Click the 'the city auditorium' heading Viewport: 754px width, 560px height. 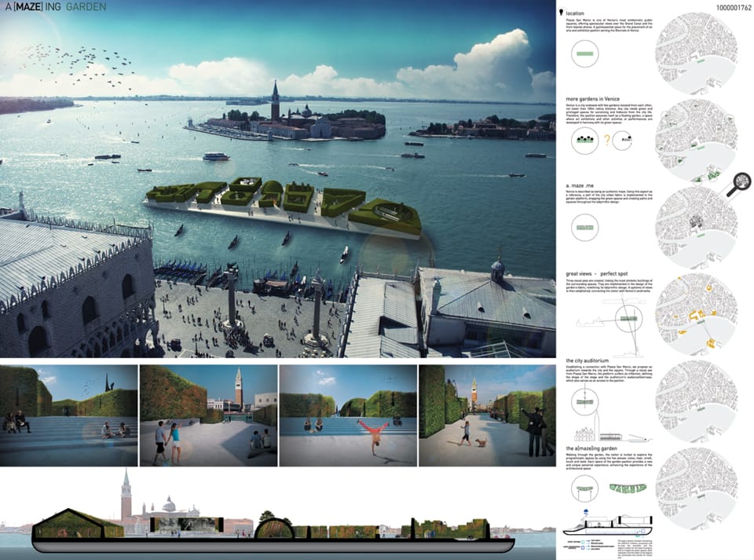click(x=587, y=361)
